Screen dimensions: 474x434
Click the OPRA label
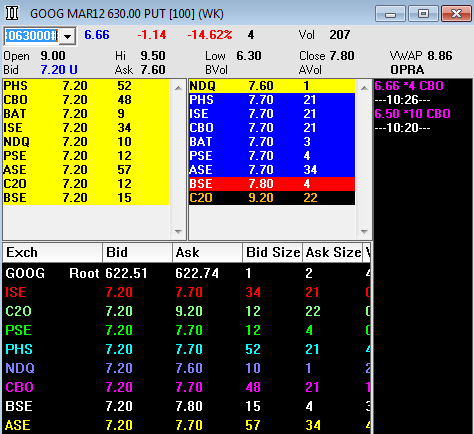coord(407,70)
